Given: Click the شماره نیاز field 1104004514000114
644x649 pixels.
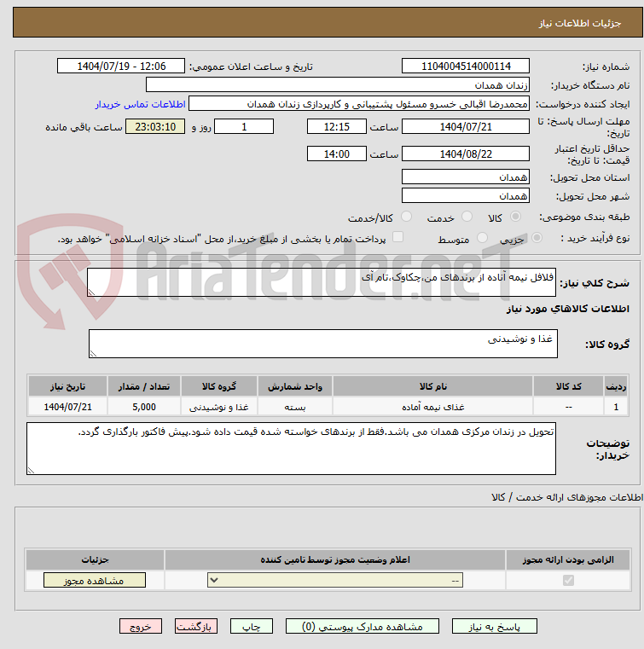Looking at the screenshot, I should pyautogui.click(x=466, y=67).
